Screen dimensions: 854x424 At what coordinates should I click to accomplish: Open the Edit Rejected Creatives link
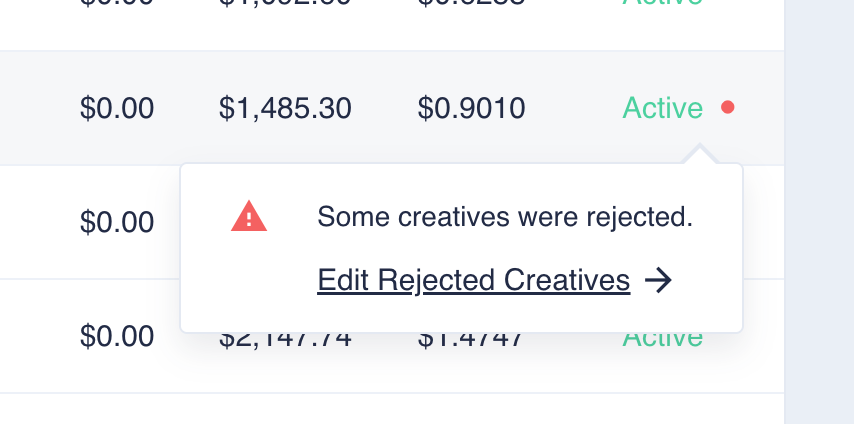[x=473, y=281]
